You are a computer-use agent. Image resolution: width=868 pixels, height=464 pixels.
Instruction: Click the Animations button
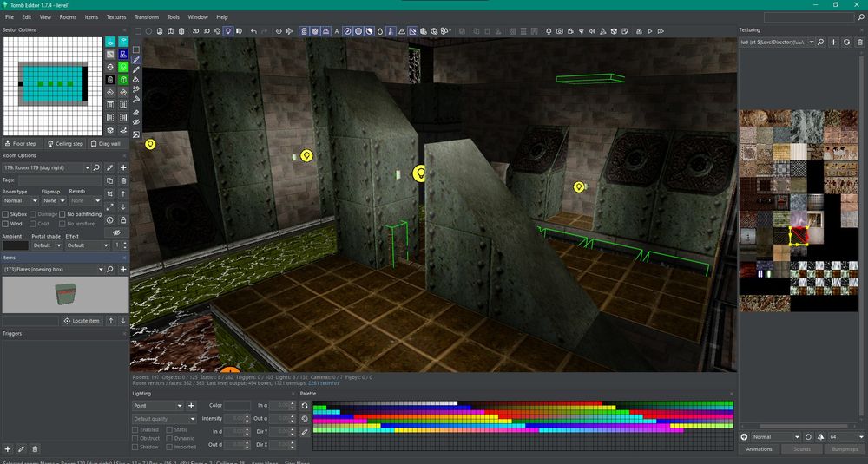coord(759,449)
